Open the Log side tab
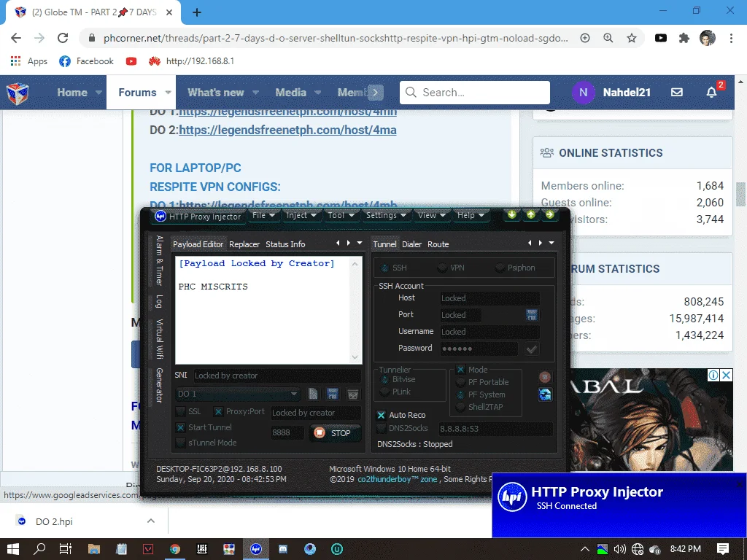747x560 pixels. pos(160,301)
